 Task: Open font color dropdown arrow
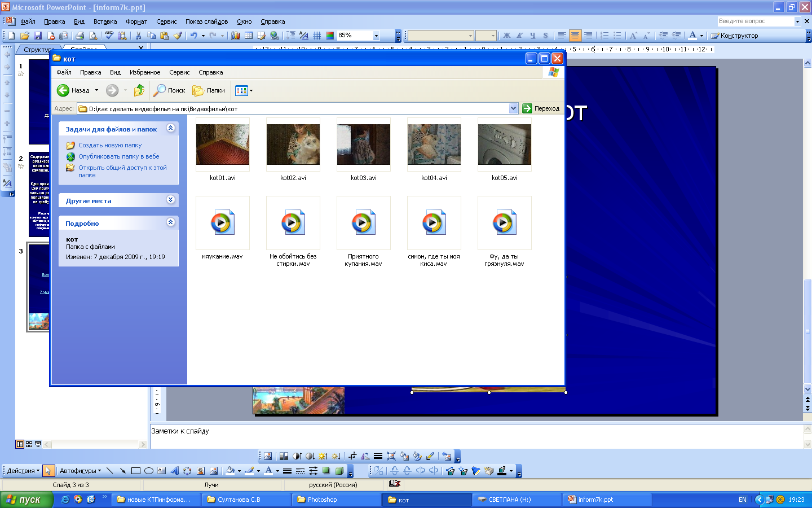click(x=702, y=36)
